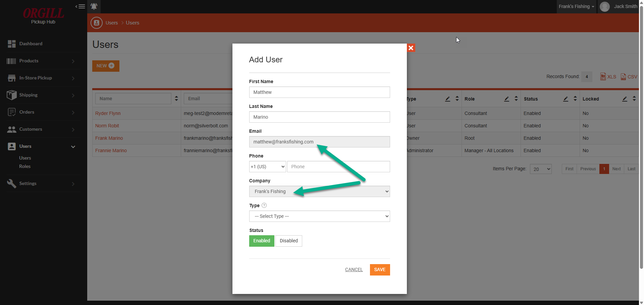644x305 pixels.
Task: Click the Phone number input field
Action: pos(338,167)
